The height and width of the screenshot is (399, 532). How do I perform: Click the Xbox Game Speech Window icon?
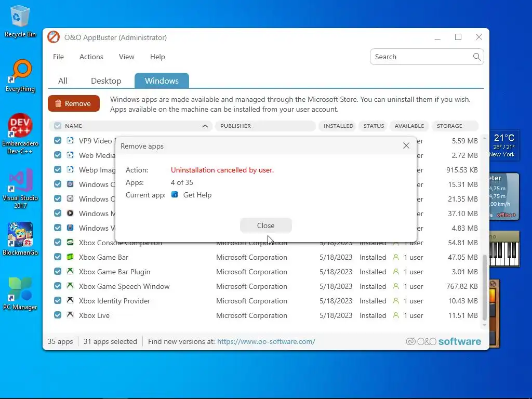tap(70, 286)
